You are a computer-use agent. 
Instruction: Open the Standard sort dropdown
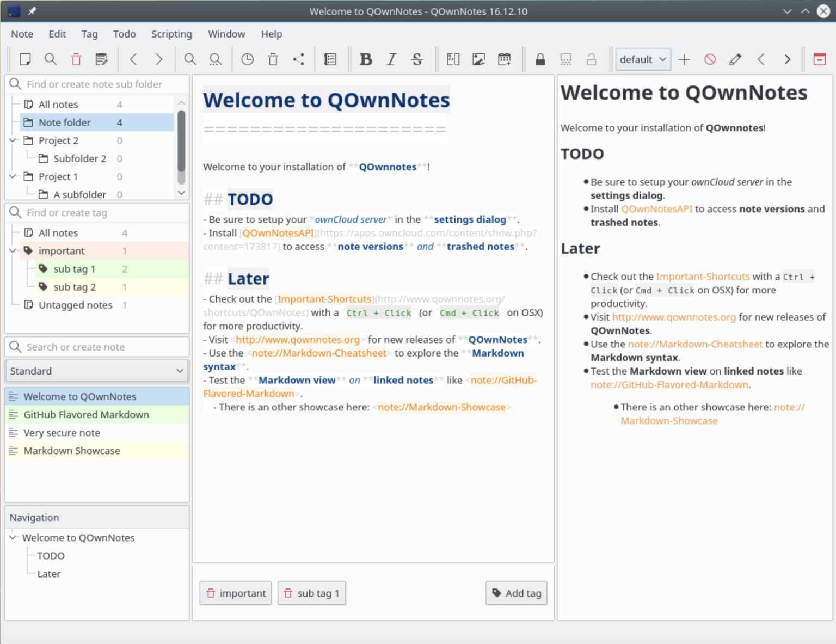click(97, 371)
